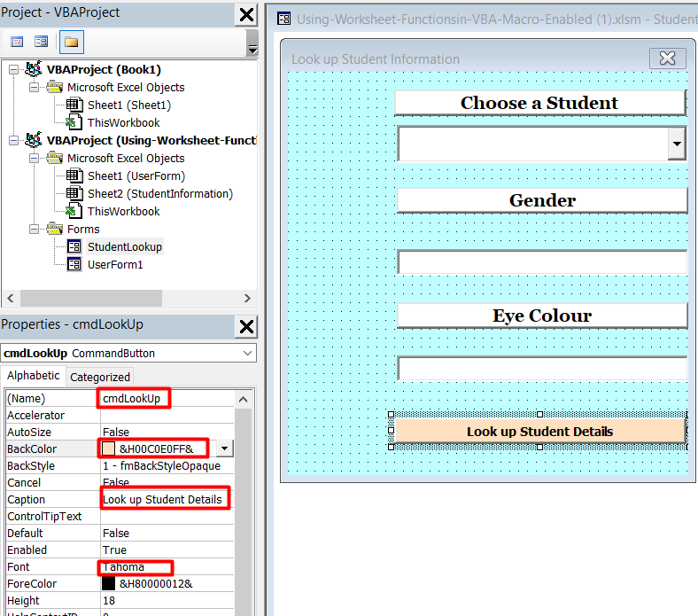This screenshot has width=698, height=616.
Task: Click the Eye Colour label
Action: (x=542, y=316)
